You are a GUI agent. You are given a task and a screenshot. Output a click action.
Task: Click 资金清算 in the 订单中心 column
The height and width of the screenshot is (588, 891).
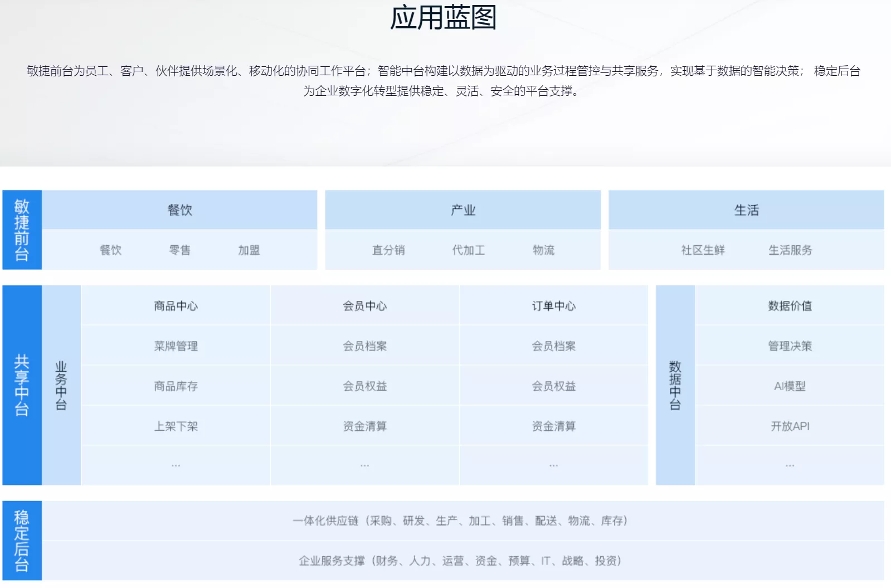[x=553, y=426]
